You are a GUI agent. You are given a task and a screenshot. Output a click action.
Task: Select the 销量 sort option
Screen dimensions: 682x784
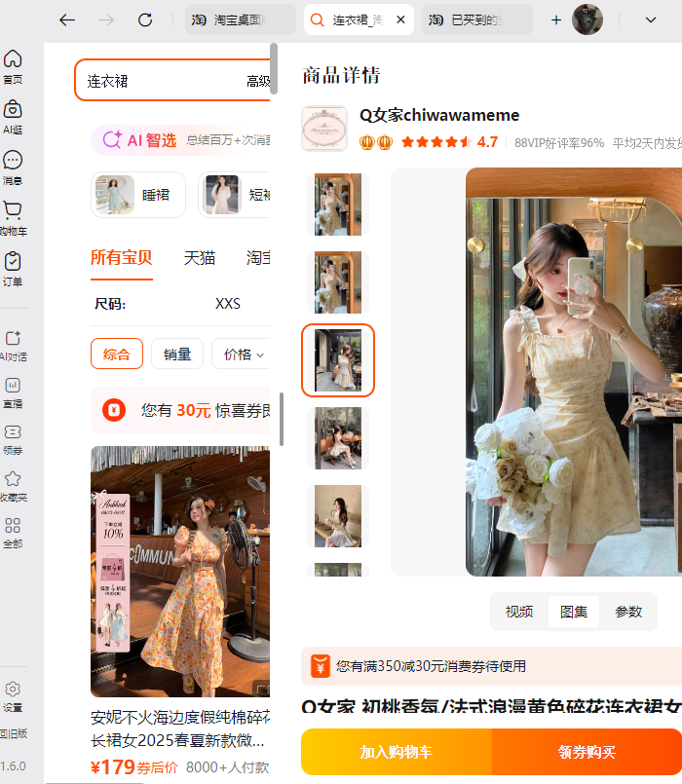[177, 355]
